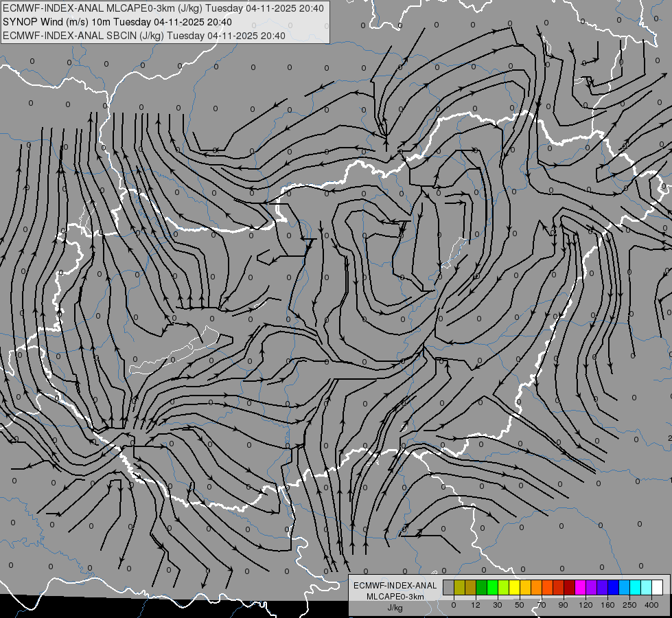
Task: Click the white legend swatch
Action: pos(657,587)
